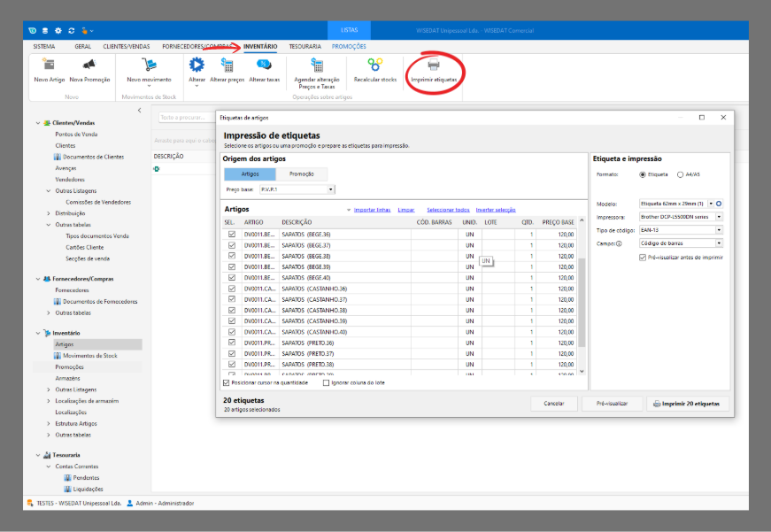Click Imprimir 20 etiquetas button

pos(688,404)
